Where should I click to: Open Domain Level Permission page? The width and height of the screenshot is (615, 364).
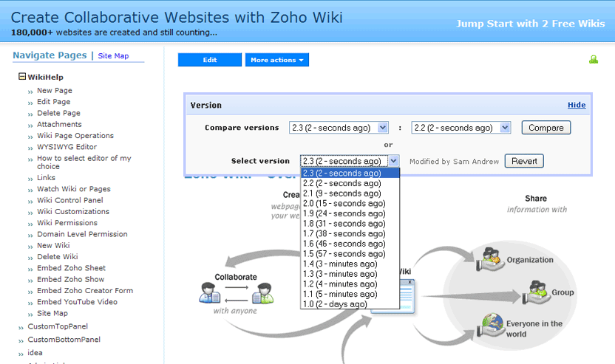point(82,234)
